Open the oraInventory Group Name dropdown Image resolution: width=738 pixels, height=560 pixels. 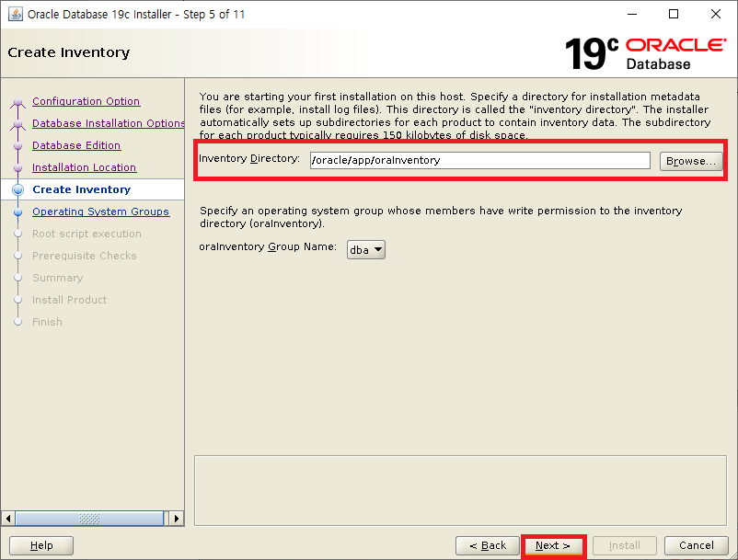(366, 250)
